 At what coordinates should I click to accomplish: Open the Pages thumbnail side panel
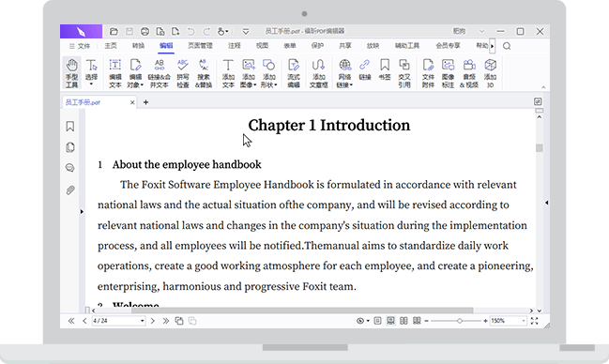[70, 147]
